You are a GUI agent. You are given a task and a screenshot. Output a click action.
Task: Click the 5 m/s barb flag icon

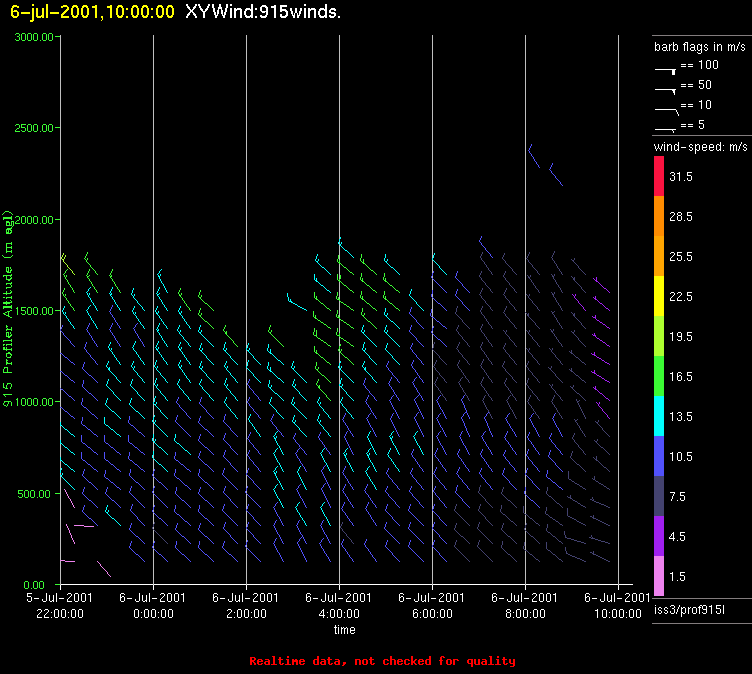tap(666, 130)
